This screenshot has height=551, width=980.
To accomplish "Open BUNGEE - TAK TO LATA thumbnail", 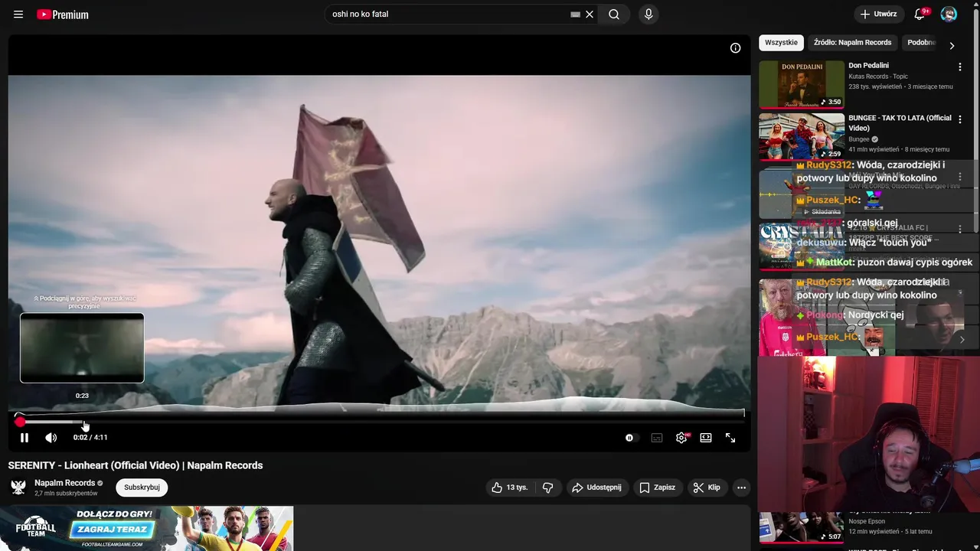I will coord(802,137).
